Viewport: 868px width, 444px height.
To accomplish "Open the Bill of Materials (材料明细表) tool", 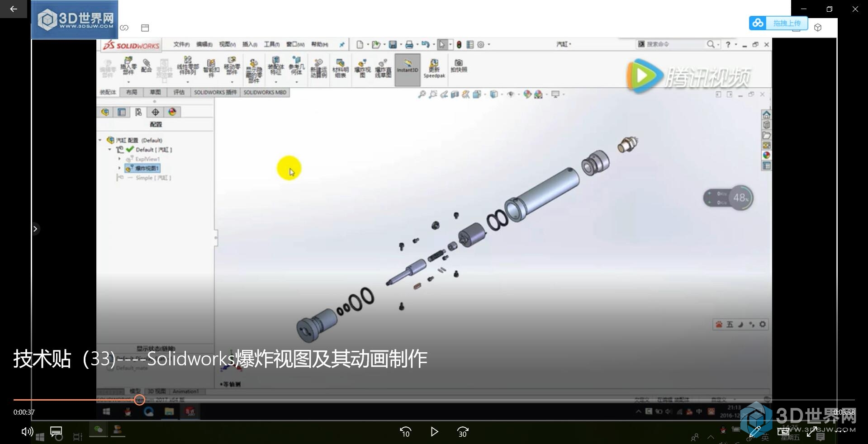I will coord(341,69).
